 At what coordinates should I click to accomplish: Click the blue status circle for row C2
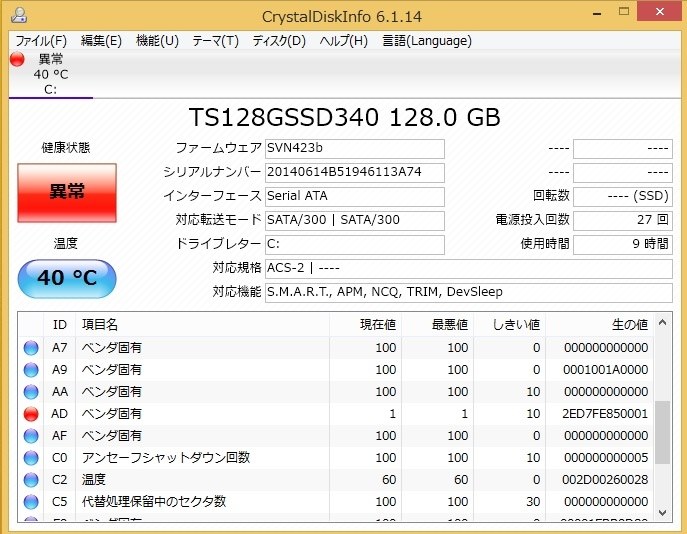(31, 480)
